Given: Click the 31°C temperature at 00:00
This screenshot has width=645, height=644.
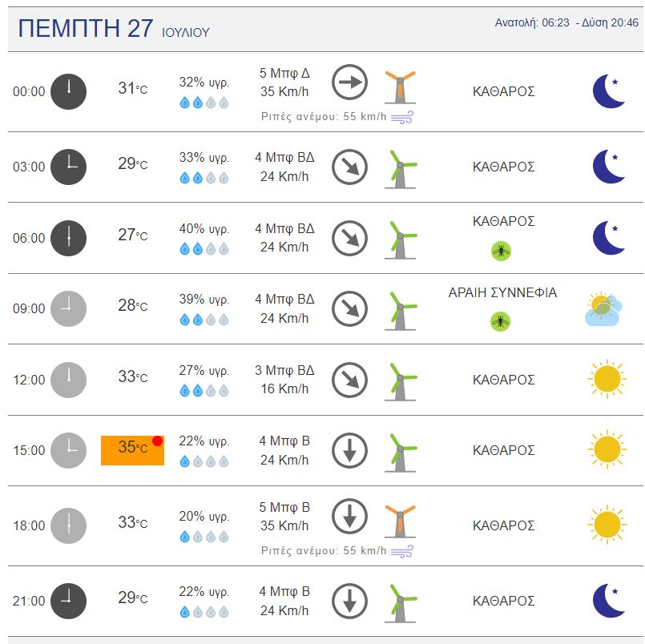Looking at the screenshot, I should click(x=132, y=89).
